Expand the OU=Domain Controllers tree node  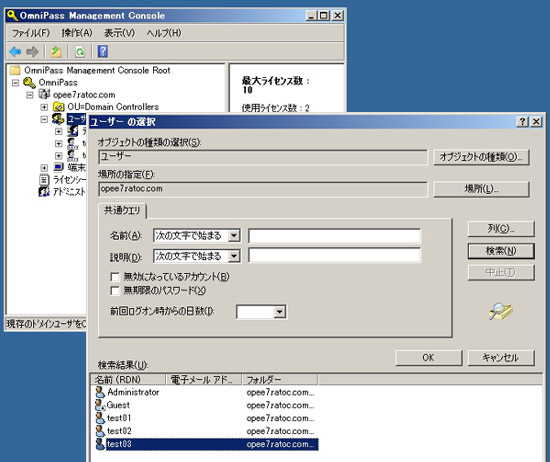(x=44, y=107)
